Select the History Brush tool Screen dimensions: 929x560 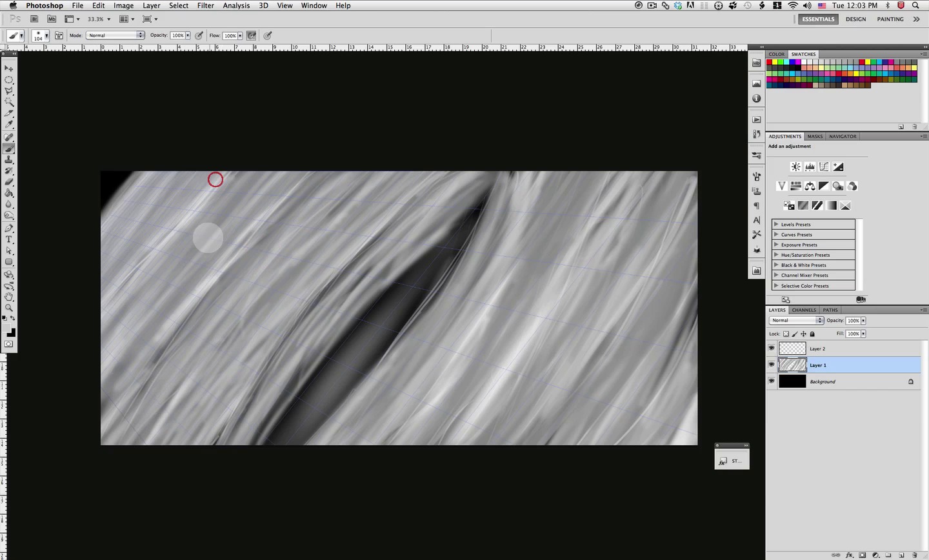click(x=9, y=171)
